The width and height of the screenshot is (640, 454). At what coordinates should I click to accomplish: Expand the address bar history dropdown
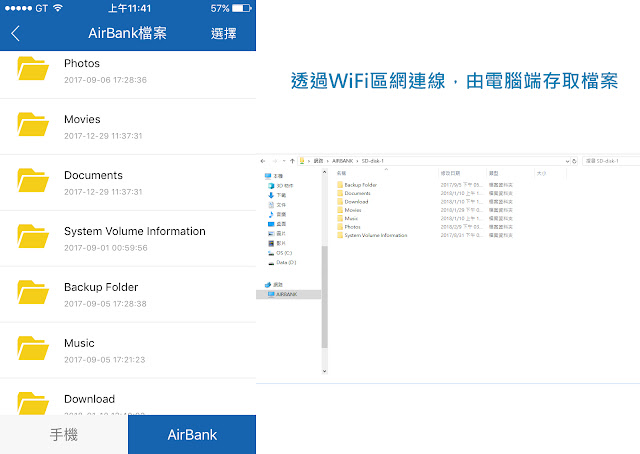tap(567, 161)
